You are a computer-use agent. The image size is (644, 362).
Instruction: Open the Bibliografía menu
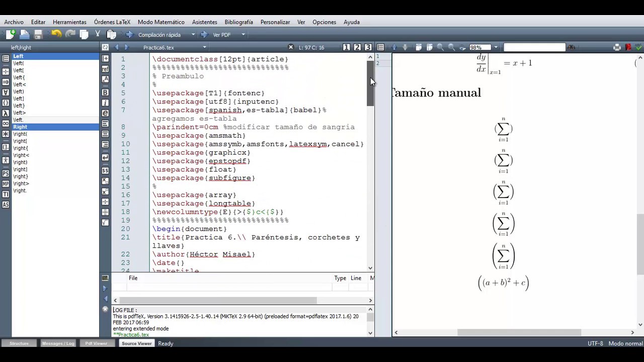tap(238, 22)
